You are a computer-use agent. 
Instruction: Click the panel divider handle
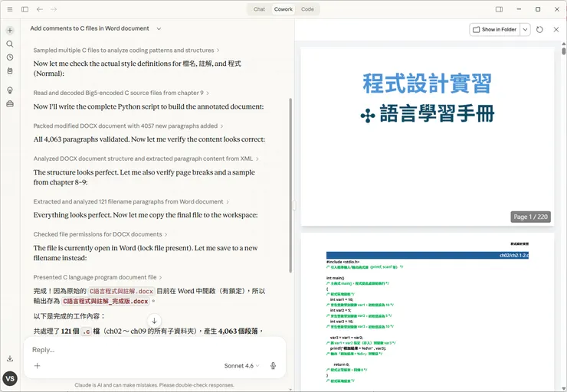point(294,206)
